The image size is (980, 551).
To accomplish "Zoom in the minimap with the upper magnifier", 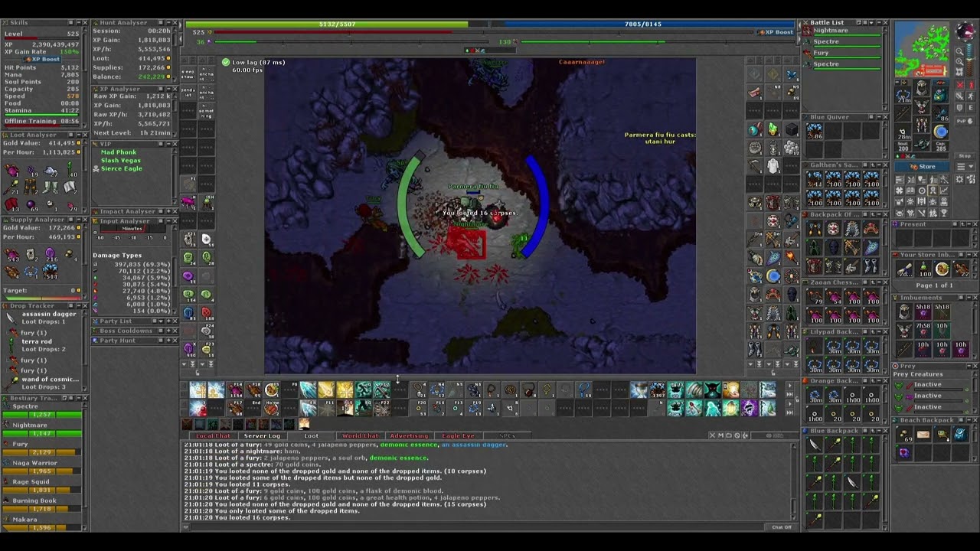I will [x=960, y=51].
